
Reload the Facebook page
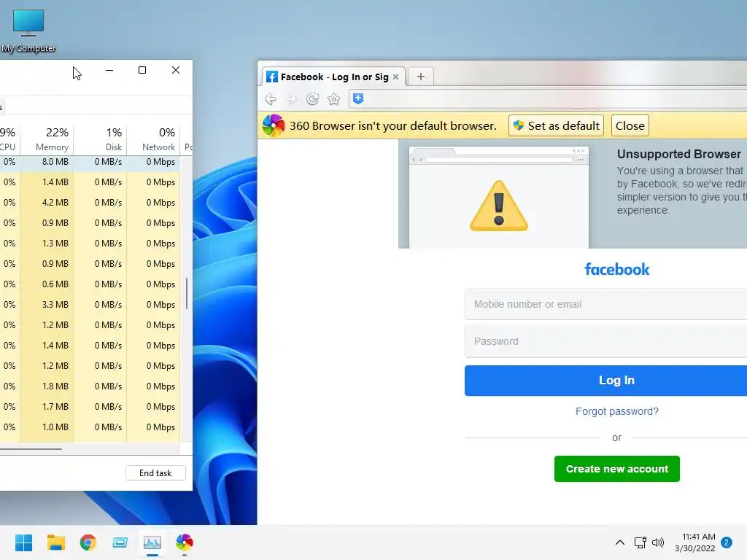(x=312, y=99)
